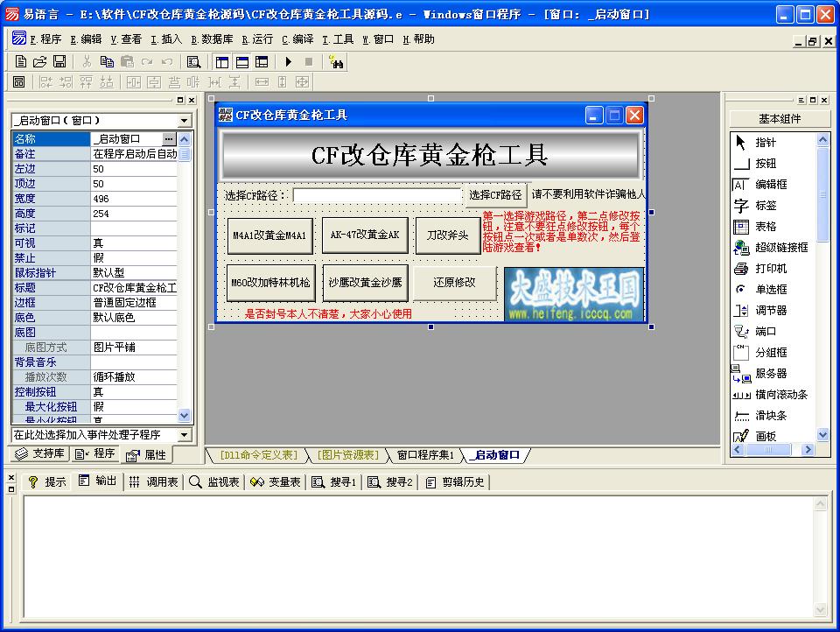Click the 还原修改 button in form
This screenshot has height=632, width=840.
[x=454, y=283]
